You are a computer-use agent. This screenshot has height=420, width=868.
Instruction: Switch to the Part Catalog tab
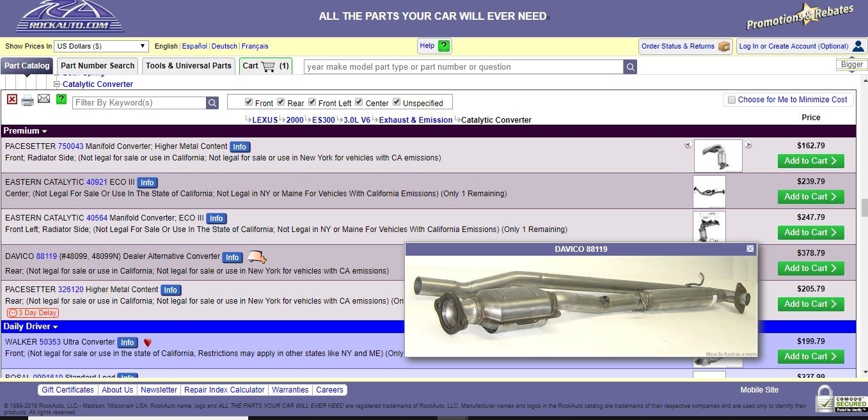point(26,66)
